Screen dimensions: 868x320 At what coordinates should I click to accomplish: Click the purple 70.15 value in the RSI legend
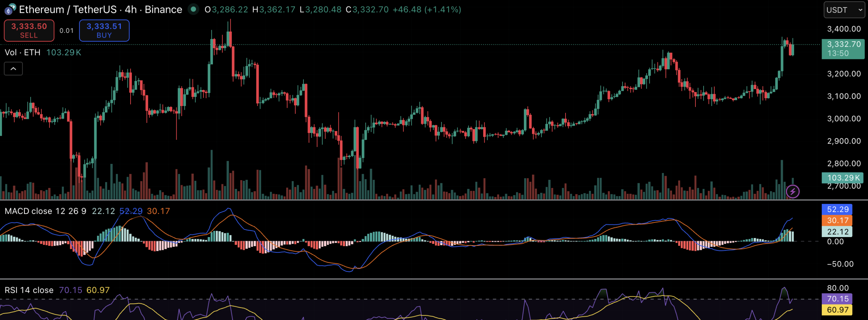coord(71,290)
